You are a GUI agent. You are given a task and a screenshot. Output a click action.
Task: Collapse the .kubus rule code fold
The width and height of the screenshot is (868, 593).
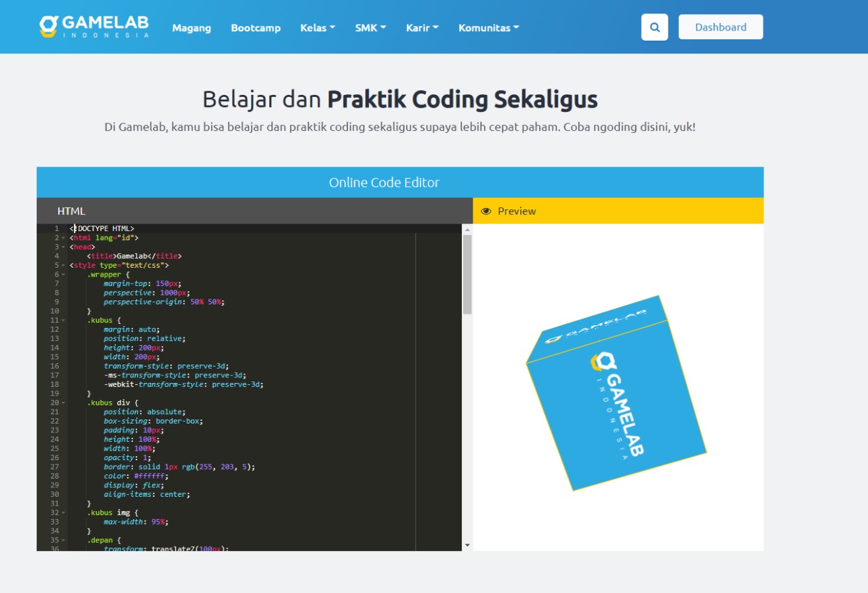(62, 320)
